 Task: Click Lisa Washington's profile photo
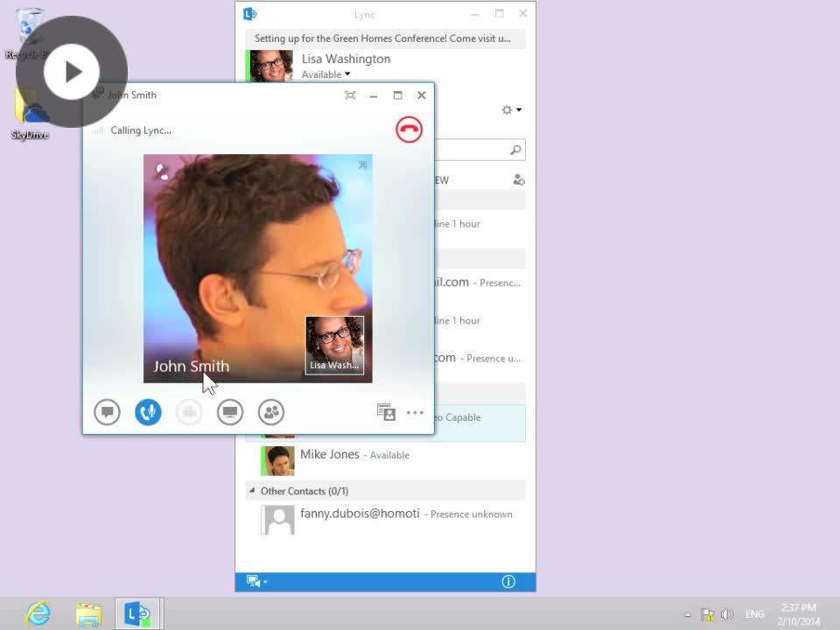(x=271, y=66)
